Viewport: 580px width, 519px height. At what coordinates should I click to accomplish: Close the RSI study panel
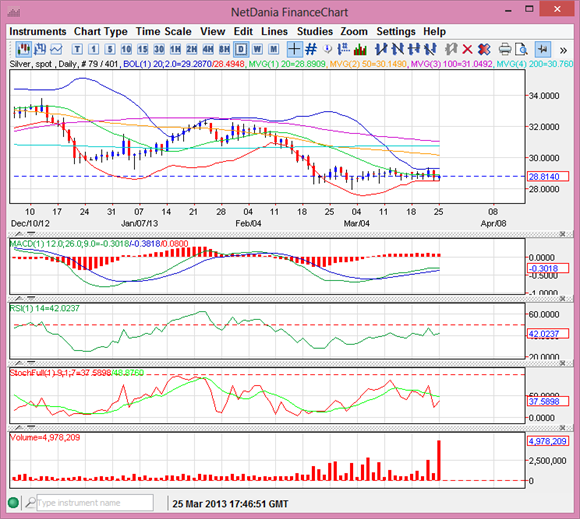pos(562,298)
